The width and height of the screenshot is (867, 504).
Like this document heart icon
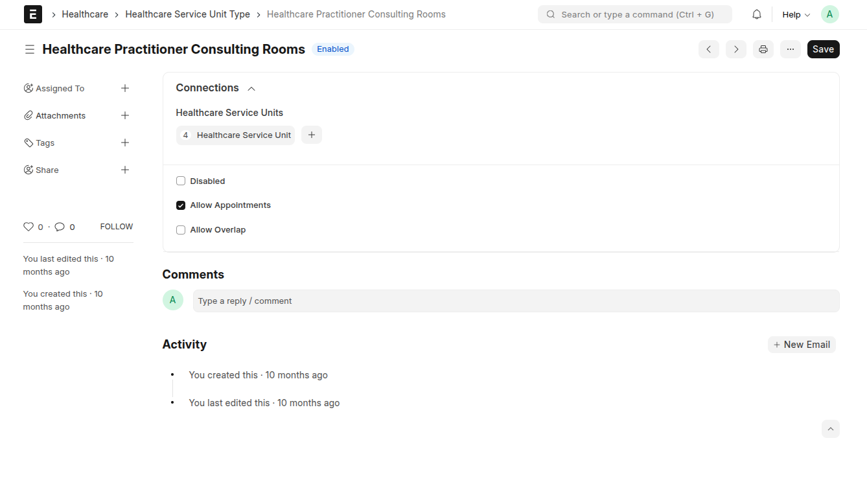[29, 227]
